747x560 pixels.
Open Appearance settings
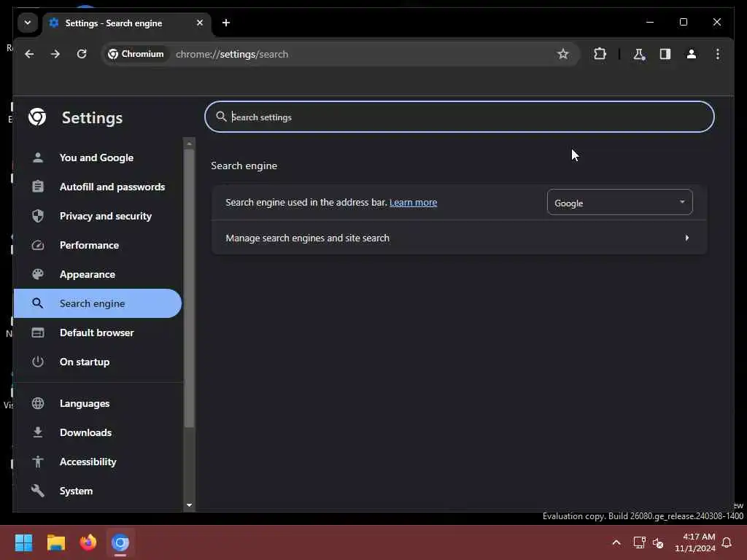98,274
